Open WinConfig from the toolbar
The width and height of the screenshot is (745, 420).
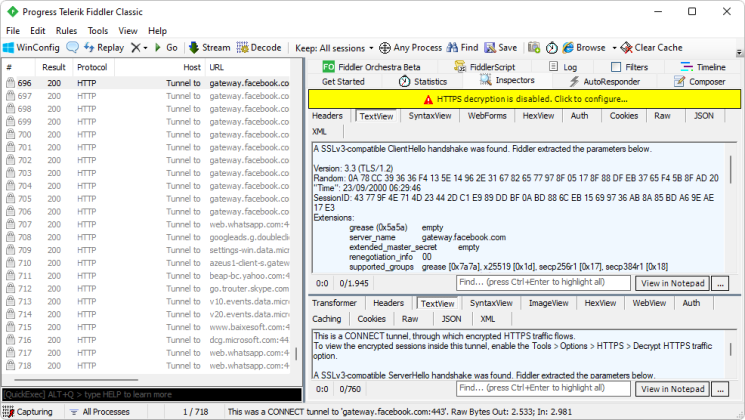(31, 48)
